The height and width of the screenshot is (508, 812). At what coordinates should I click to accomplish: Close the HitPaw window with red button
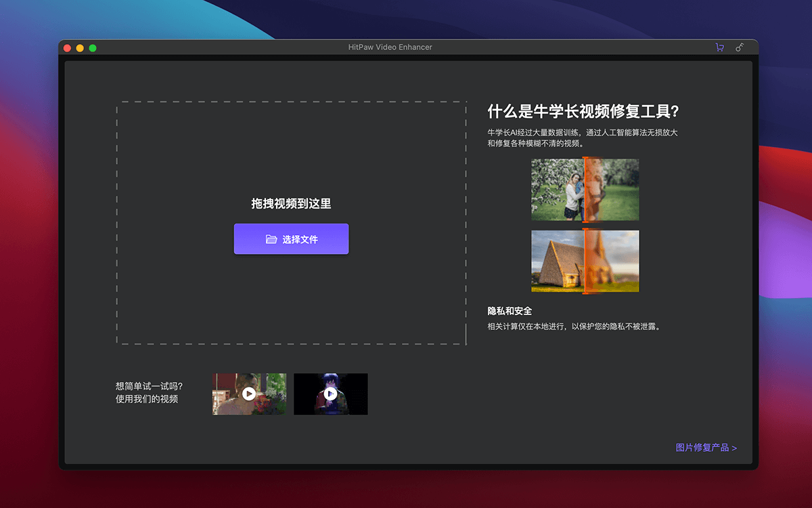[67, 48]
